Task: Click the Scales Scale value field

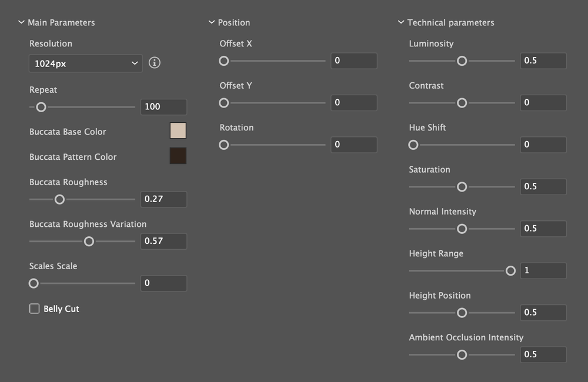Action: pyautogui.click(x=163, y=283)
